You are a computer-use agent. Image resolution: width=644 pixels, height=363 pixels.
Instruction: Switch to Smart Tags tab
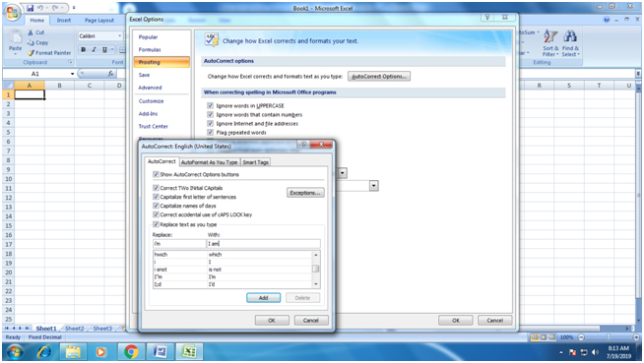point(255,162)
